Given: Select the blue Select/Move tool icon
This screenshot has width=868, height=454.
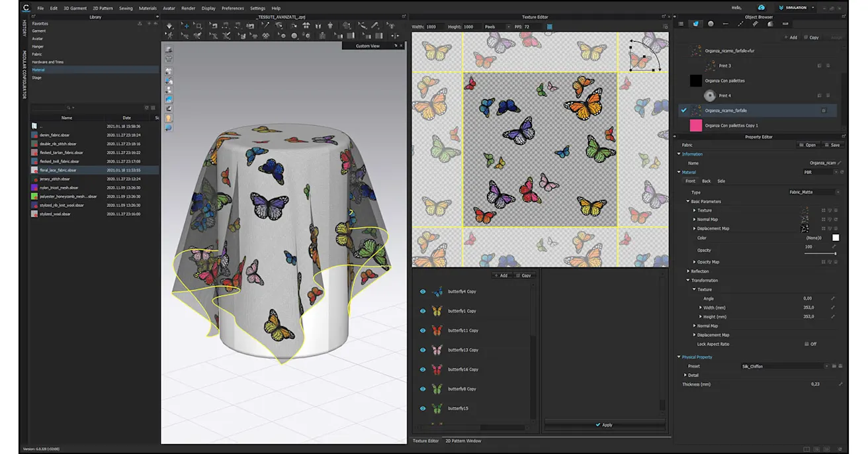Looking at the screenshot, I should [x=185, y=26].
